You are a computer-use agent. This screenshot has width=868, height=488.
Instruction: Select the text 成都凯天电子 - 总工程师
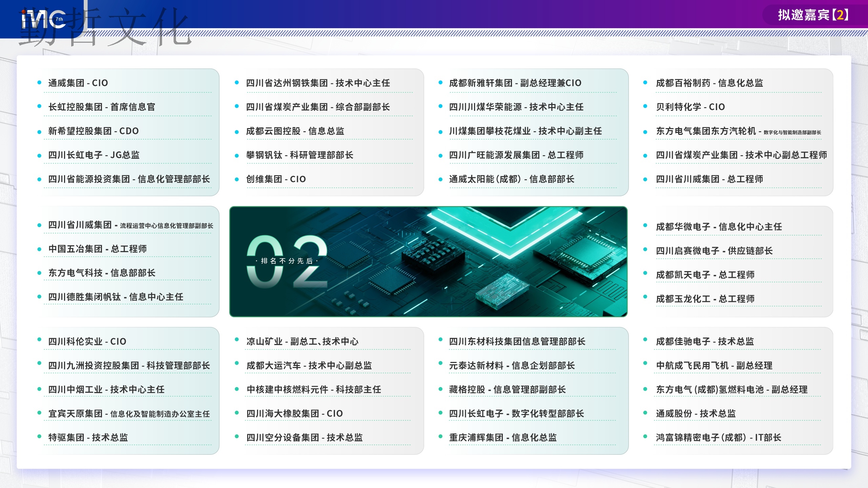coord(705,275)
